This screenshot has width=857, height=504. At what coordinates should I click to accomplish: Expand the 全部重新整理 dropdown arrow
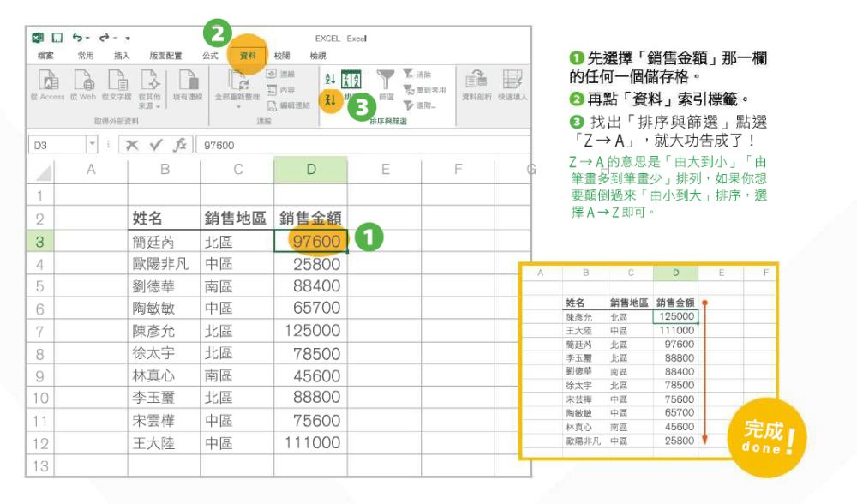click(237, 107)
